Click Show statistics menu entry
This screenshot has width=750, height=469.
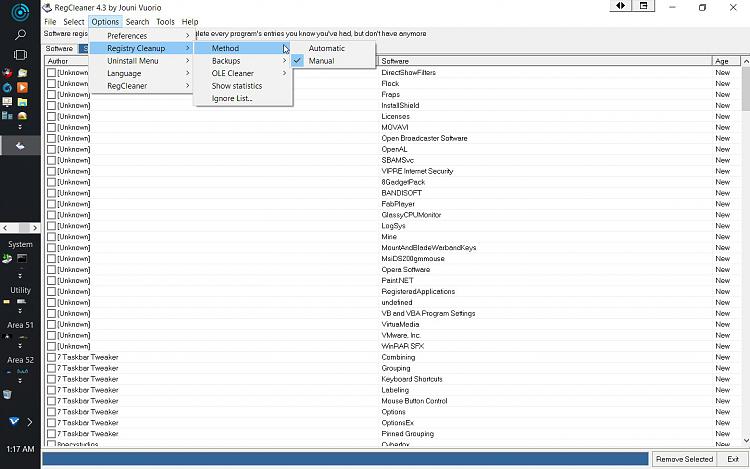coord(243,86)
